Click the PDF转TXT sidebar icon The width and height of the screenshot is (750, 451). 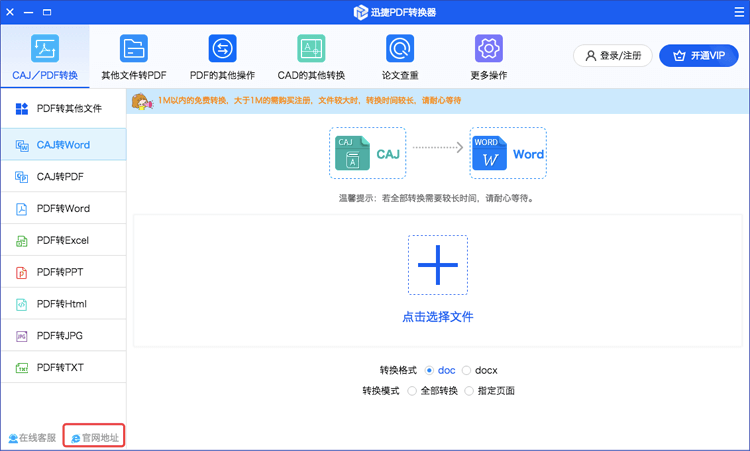tap(22, 368)
